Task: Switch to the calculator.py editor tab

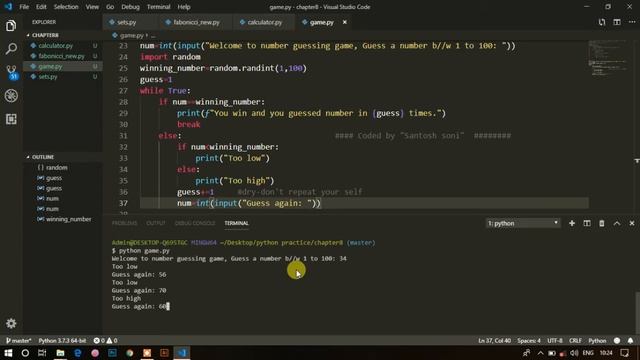Action: pyautogui.click(x=264, y=22)
